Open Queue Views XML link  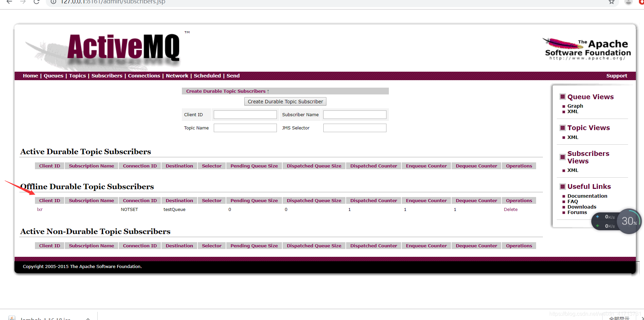tap(573, 111)
